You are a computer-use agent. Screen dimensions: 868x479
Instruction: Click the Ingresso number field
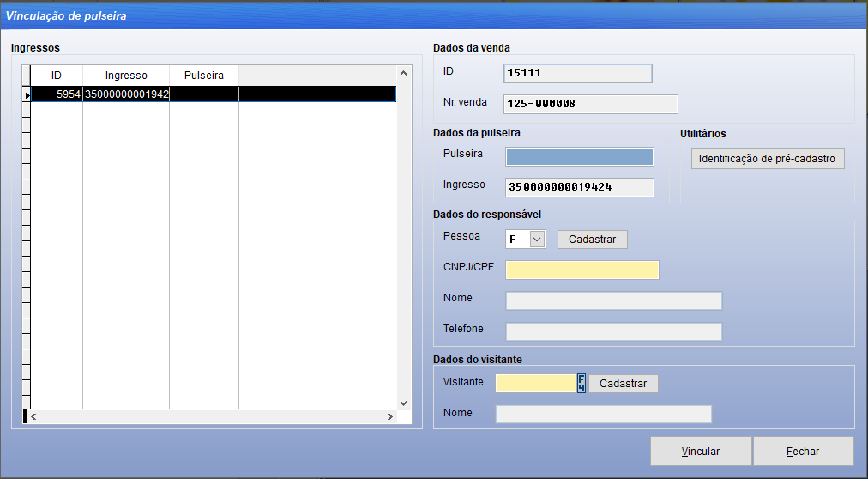[x=579, y=187]
